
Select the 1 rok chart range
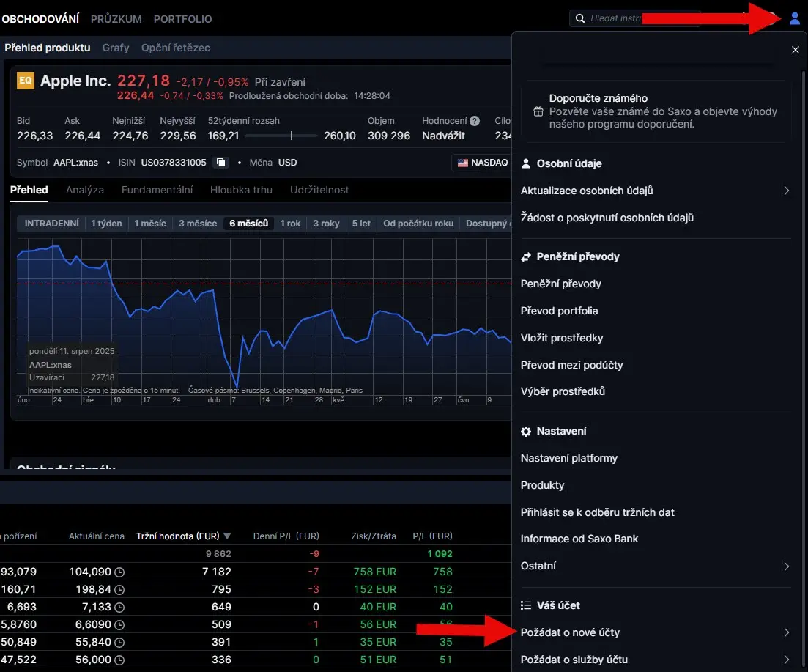pyautogui.click(x=290, y=224)
